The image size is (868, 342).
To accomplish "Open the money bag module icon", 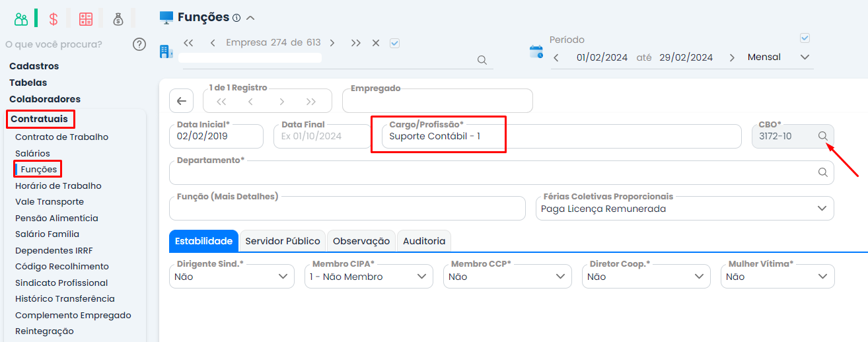I will 118,19.
